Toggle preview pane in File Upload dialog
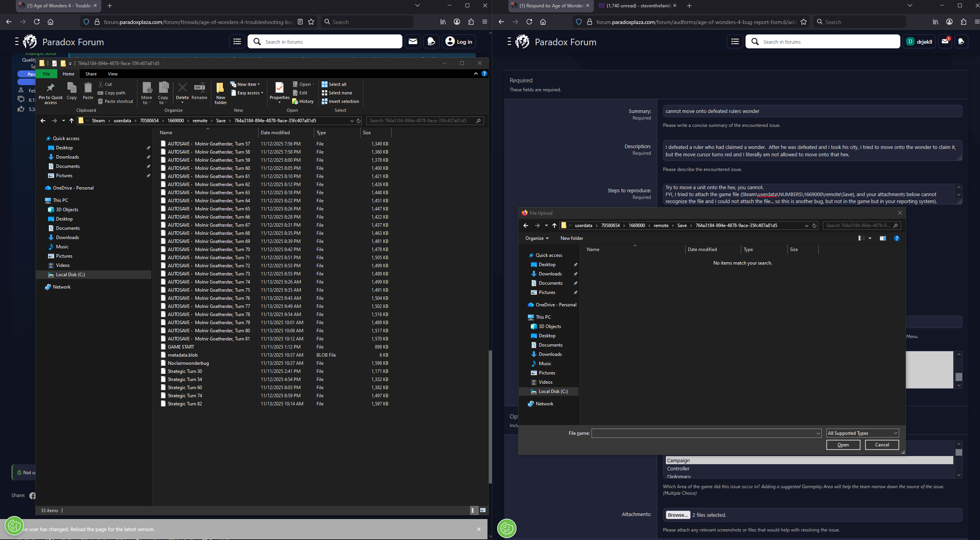The width and height of the screenshot is (980, 540). tap(883, 238)
